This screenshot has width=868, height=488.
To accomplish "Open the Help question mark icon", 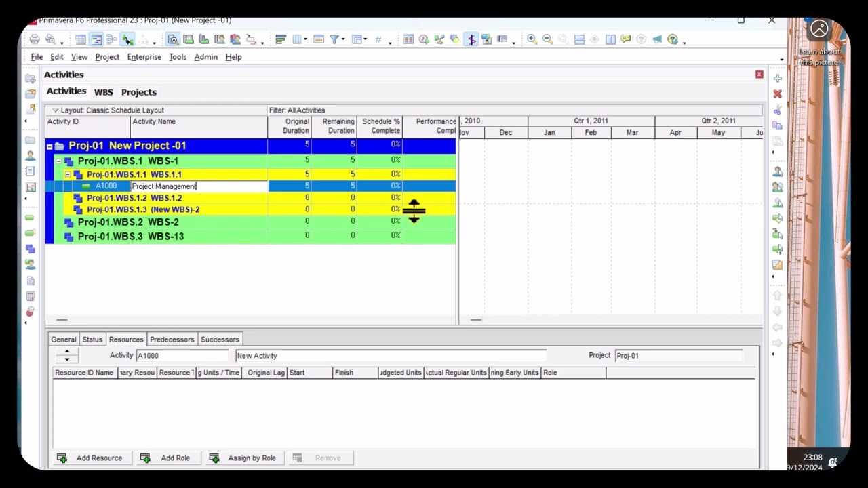I will [x=673, y=40].
